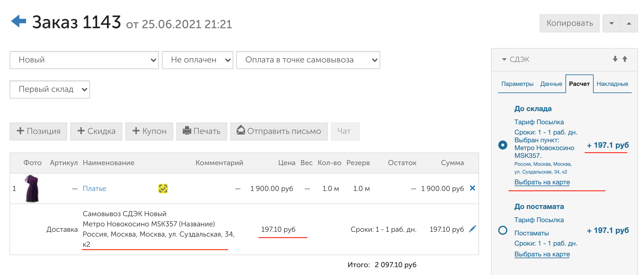
Task: Click the up triangle next to Копировать
Action: pos(629,23)
